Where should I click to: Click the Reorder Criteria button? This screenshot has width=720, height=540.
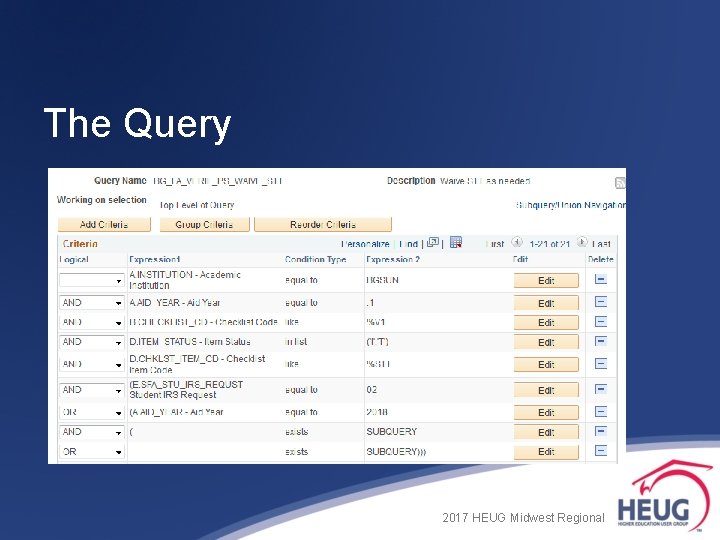(x=323, y=224)
